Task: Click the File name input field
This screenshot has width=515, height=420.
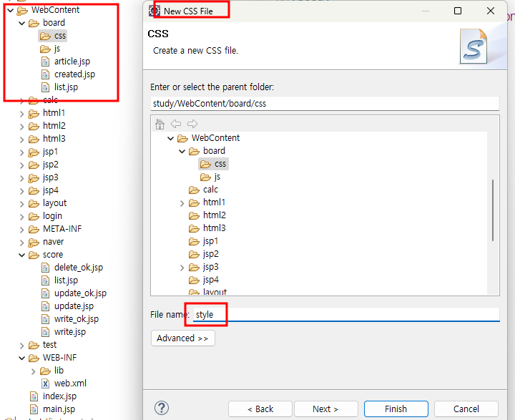Action: coord(346,315)
